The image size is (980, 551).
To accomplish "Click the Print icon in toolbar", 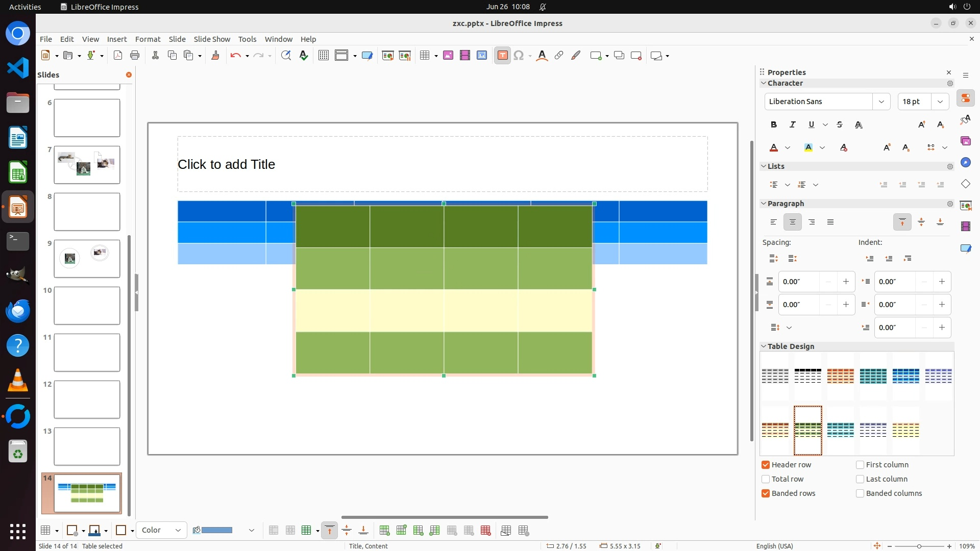I will 135,56.
